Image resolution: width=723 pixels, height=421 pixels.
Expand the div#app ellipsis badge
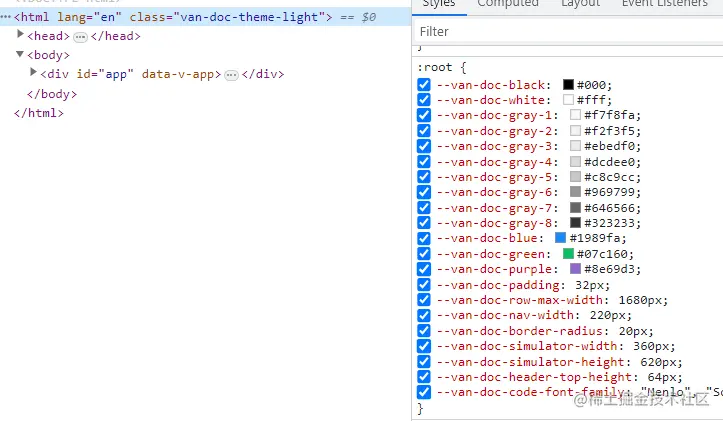(x=231, y=75)
